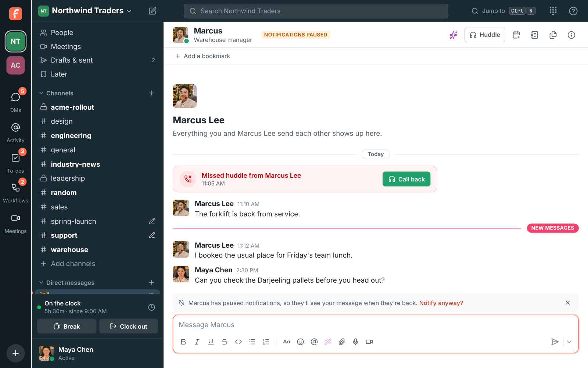Viewport: 588px width, 368px height.
Task: Toggle bulleted list formatting
Action: 252,342
